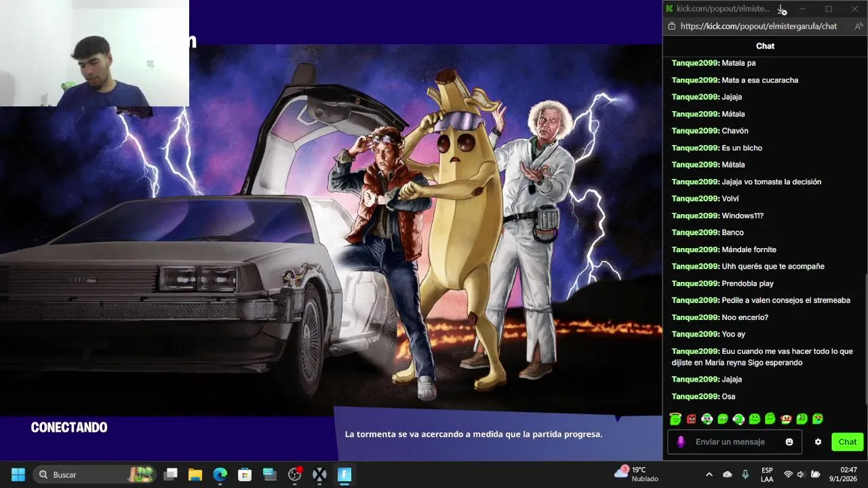Screen dimensions: 868x488
Task: Click the Kick favicon in popout title bar
Action: 669,9
